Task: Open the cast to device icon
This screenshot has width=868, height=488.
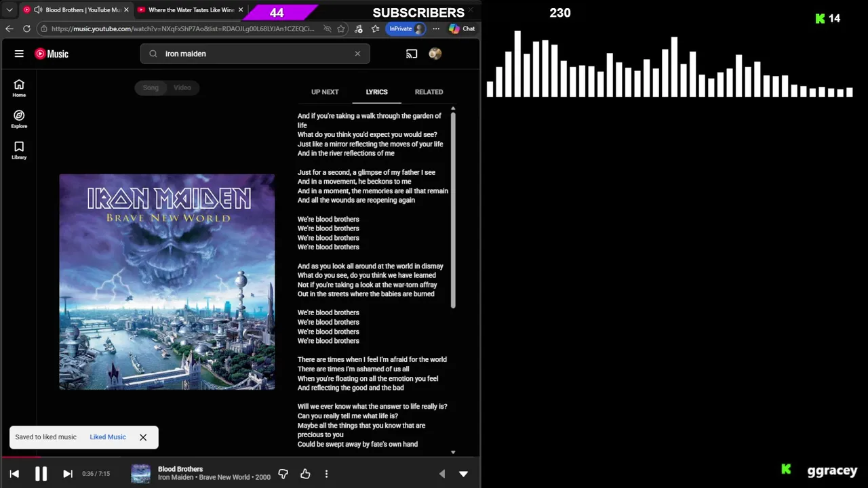Action: coord(412,54)
